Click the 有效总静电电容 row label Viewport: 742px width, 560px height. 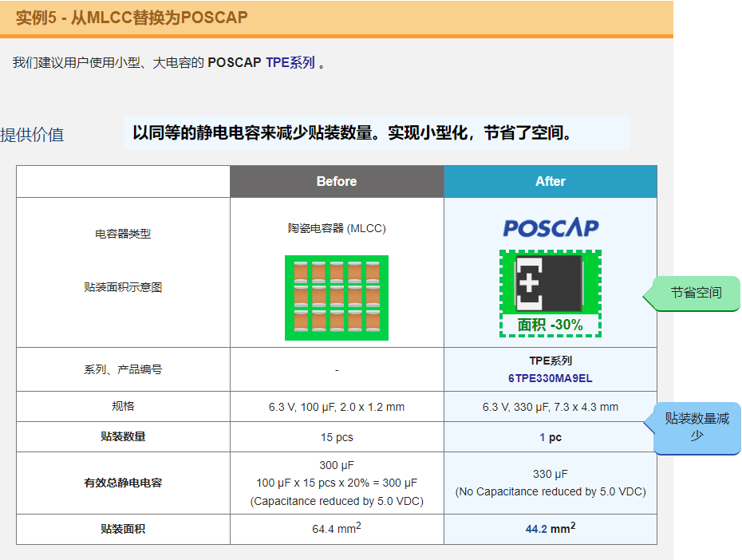point(123,483)
